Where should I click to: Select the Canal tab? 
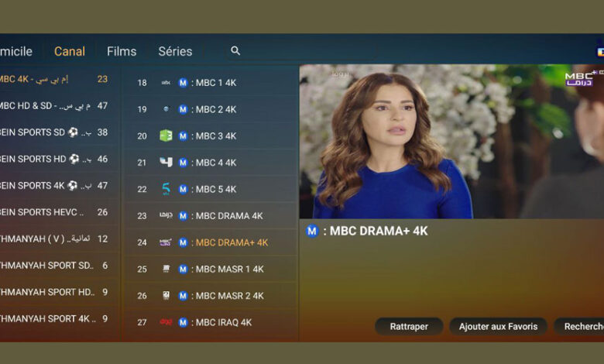[70, 52]
